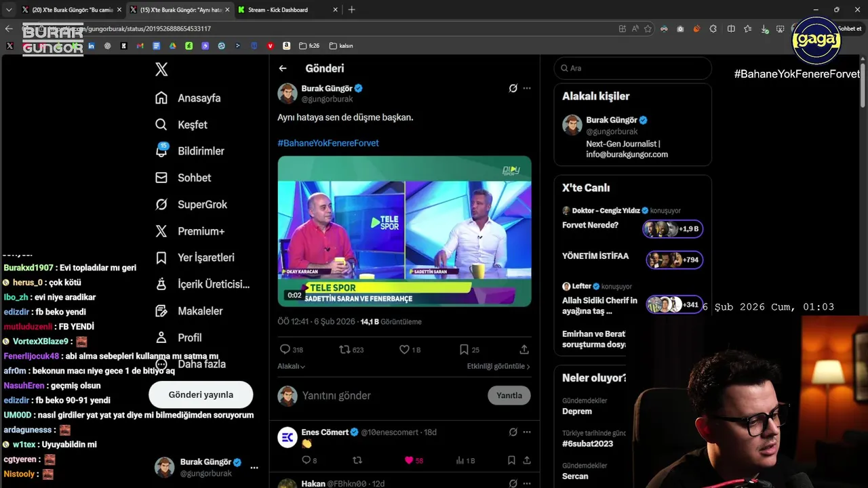The width and height of the screenshot is (868, 488).
Task: Open SuperGrok in the sidebar
Action: pyautogui.click(x=191, y=204)
